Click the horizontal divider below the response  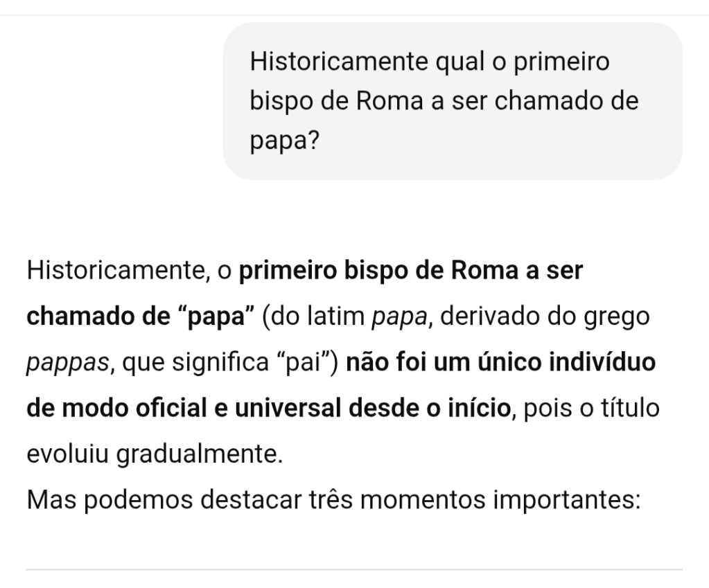pos(354,569)
